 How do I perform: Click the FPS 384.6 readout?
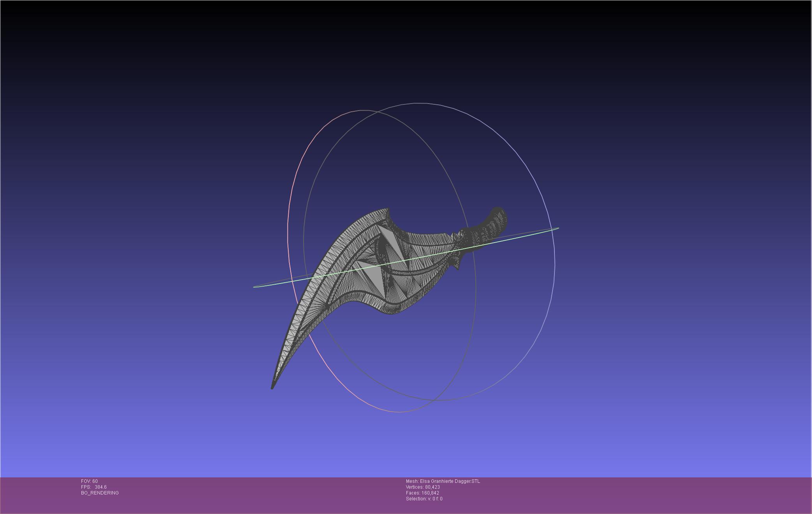[94, 487]
